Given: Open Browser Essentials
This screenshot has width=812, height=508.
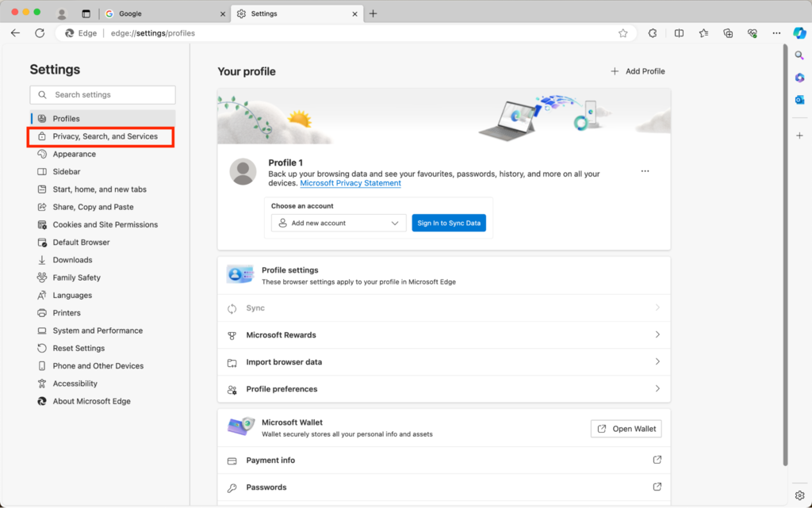Looking at the screenshot, I should 752,33.
